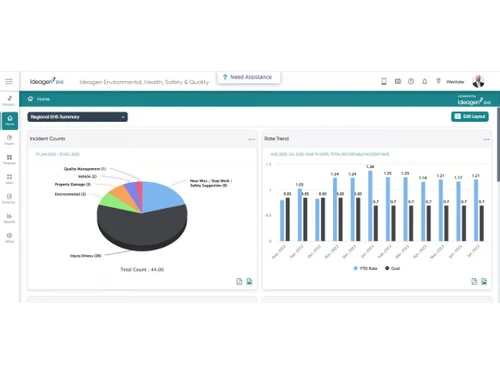The image size is (500, 375).
Task: Click the Westlake location name
Action: coord(455,82)
